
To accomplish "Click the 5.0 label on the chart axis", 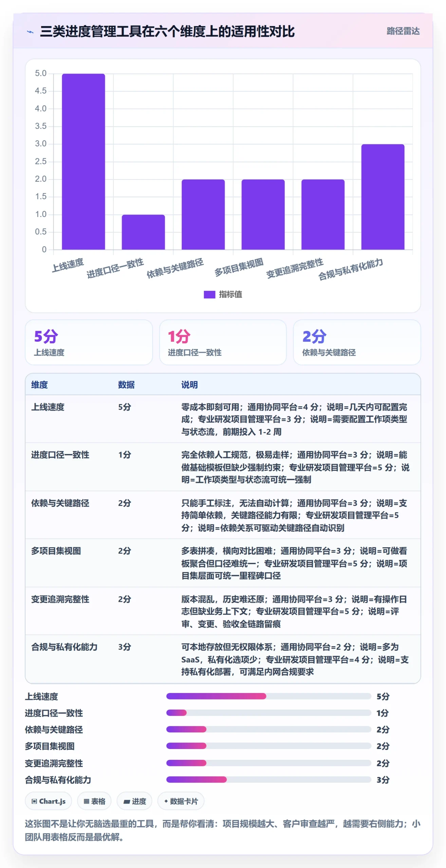I will (41, 73).
